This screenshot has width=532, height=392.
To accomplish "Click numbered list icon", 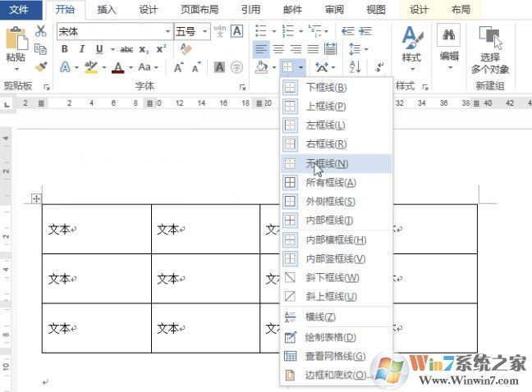I will coord(287,31).
